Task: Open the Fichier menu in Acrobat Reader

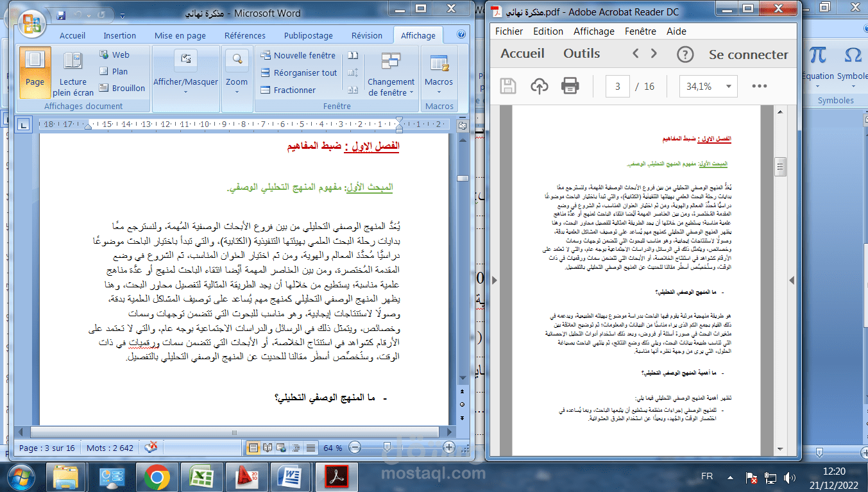Action: [x=509, y=31]
